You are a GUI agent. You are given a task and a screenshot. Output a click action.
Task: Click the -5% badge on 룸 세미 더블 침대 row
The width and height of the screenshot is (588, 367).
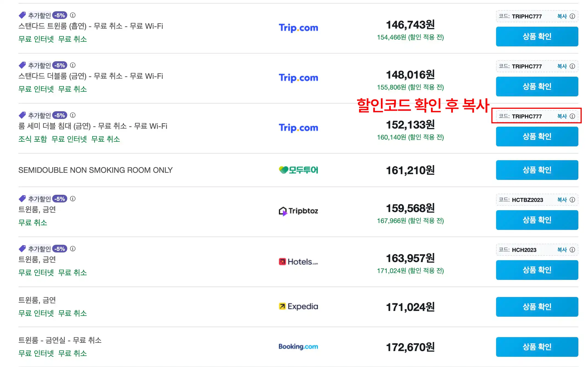pos(60,115)
